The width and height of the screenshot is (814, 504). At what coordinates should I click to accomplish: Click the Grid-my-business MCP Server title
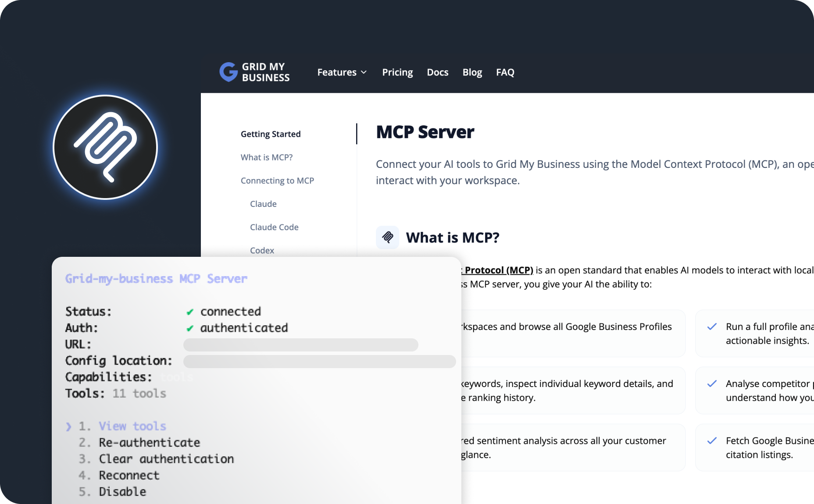(156, 279)
